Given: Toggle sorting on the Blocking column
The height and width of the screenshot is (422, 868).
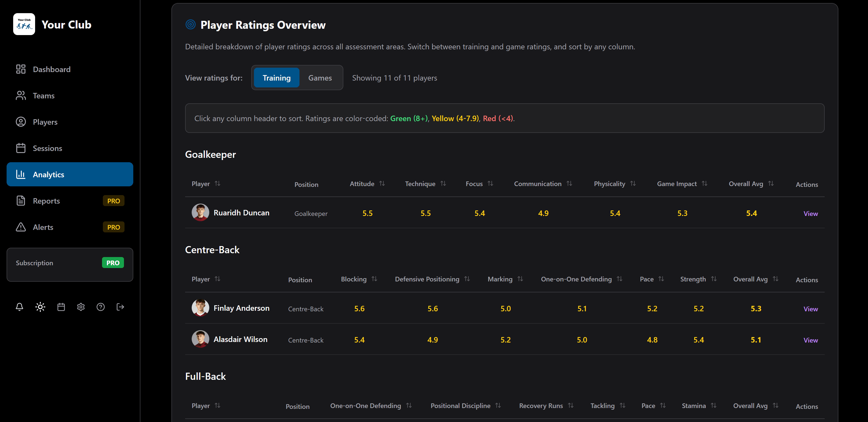Looking at the screenshot, I should click(x=358, y=279).
